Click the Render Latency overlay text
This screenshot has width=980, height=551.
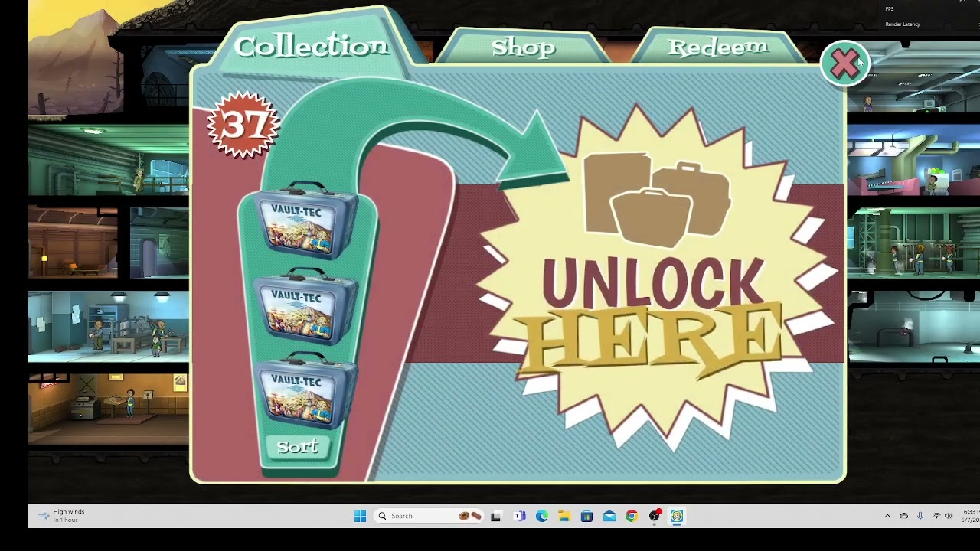coord(903,24)
